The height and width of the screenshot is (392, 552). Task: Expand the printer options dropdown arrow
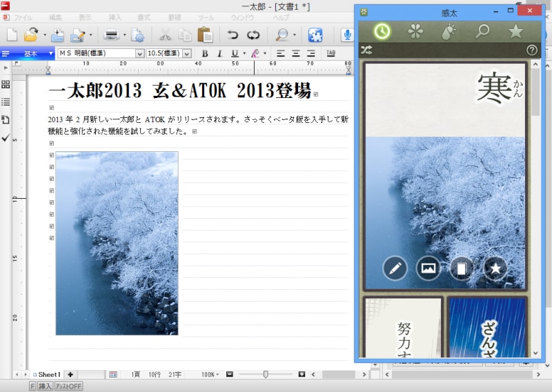125,35
